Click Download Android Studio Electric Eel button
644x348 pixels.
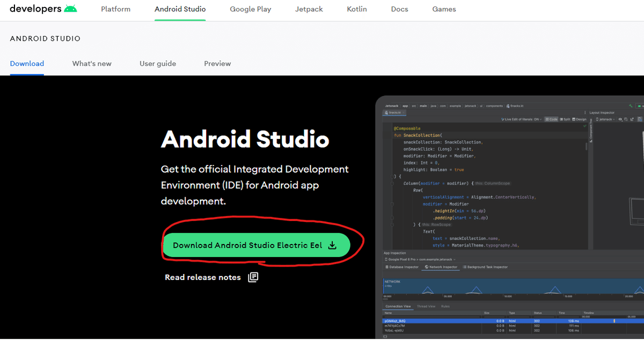tap(256, 245)
